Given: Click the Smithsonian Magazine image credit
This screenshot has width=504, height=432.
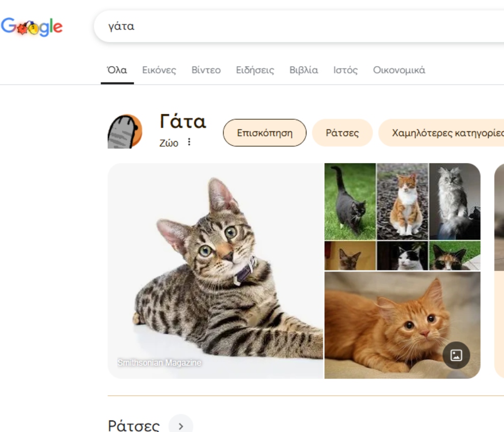Looking at the screenshot, I should click(159, 363).
